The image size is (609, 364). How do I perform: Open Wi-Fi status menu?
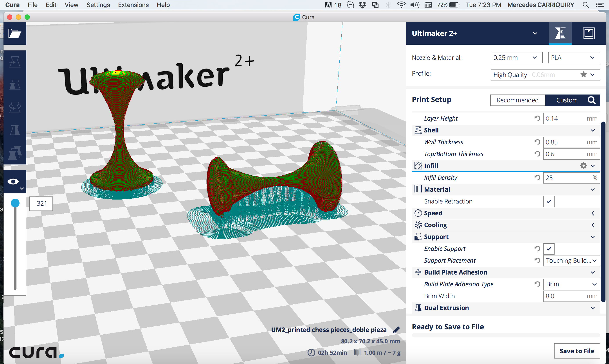[401, 5]
